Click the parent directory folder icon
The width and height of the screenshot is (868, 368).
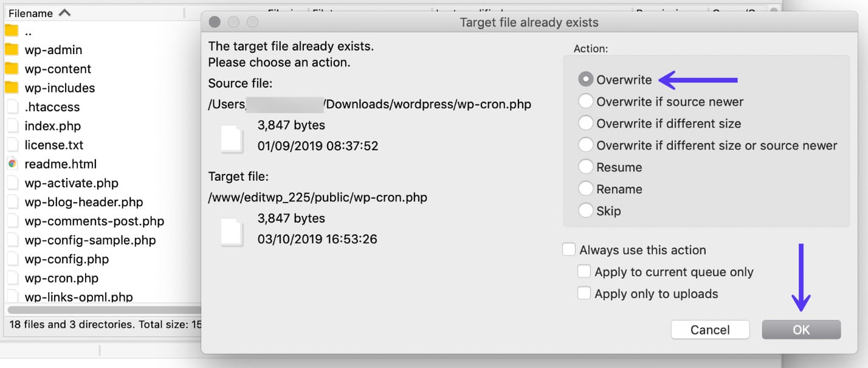[x=11, y=31]
